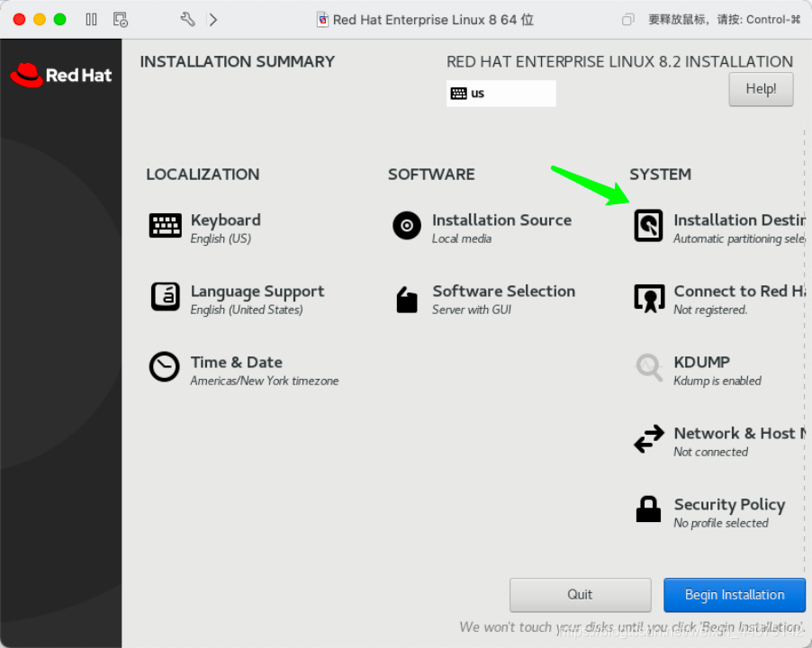The height and width of the screenshot is (648, 812).
Task: Open the Connect to Red Hat certificate icon
Action: (649, 298)
